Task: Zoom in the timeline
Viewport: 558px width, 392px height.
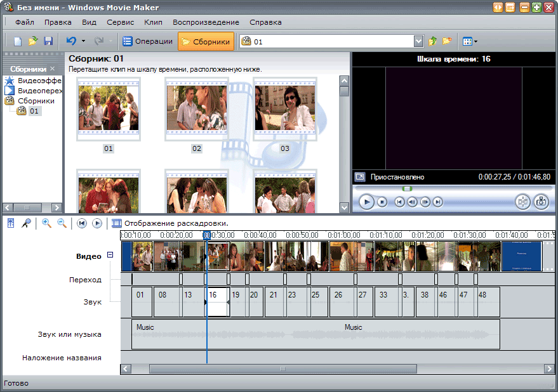Action: [46, 223]
